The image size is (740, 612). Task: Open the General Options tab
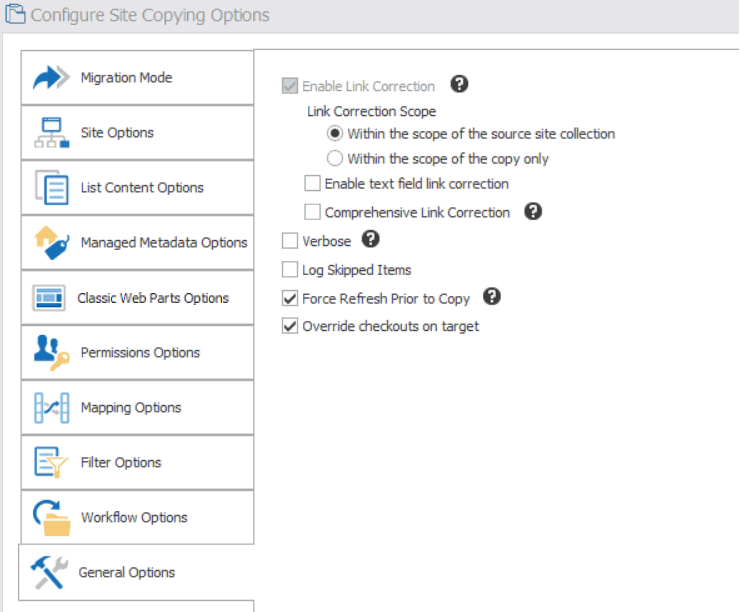[x=127, y=572]
